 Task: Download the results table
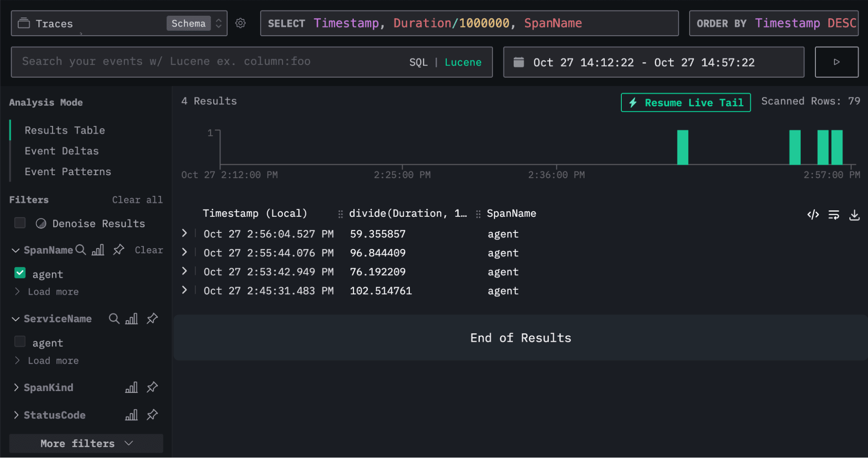click(x=854, y=215)
